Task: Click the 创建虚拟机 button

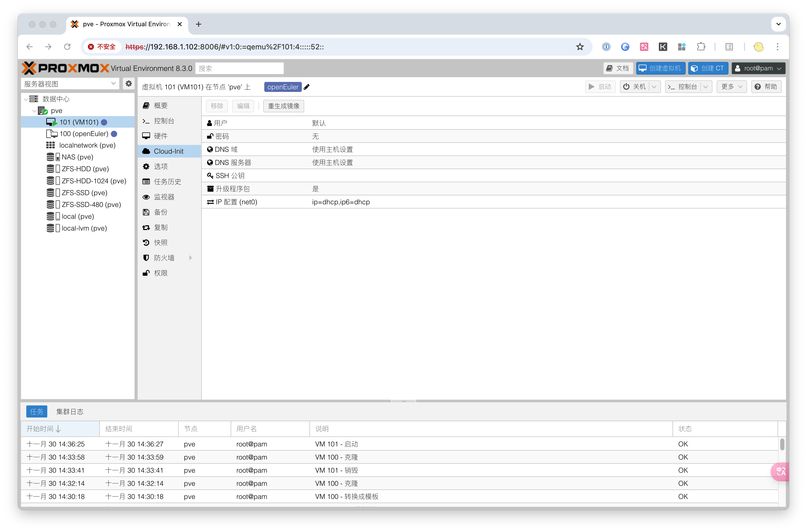Action: 660,68
